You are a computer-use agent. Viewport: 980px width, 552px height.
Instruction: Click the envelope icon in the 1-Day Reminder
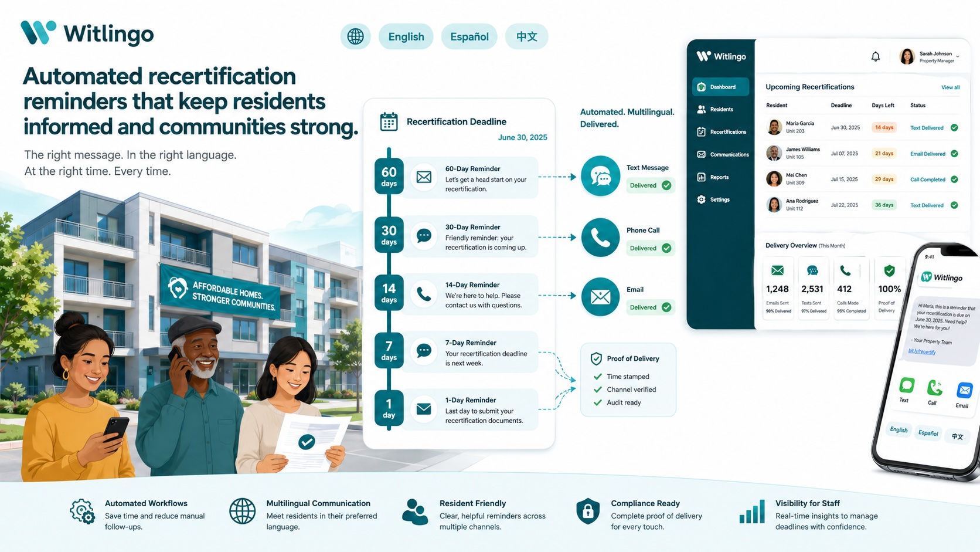click(x=424, y=409)
